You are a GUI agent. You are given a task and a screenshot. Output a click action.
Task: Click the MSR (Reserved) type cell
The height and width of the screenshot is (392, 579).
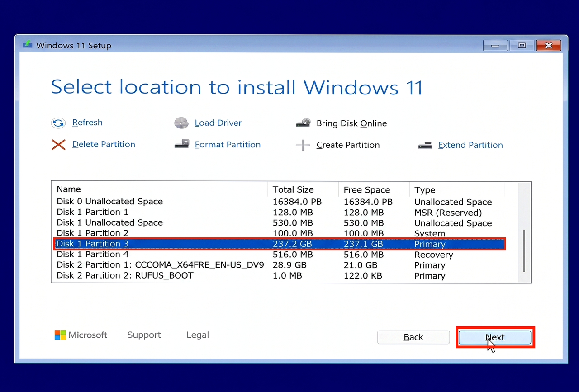(x=448, y=213)
